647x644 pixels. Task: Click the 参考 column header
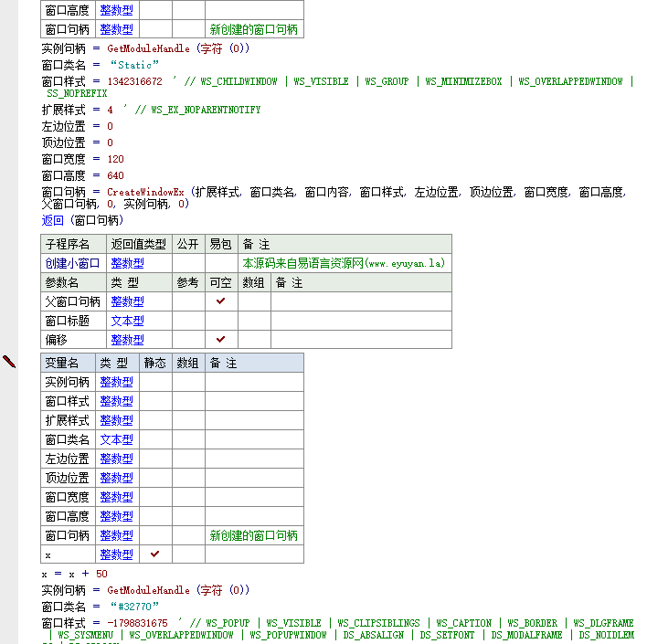click(188, 282)
